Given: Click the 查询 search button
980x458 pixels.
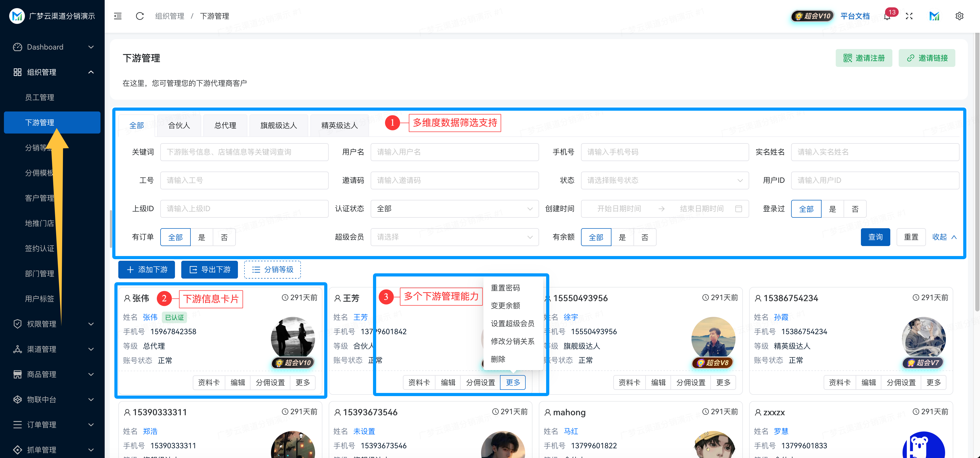Looking at the screenshot, I should click(x=875, y=237).
